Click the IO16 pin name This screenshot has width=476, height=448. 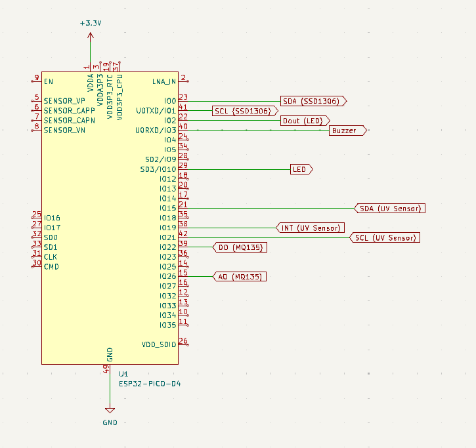coord(52,218)
